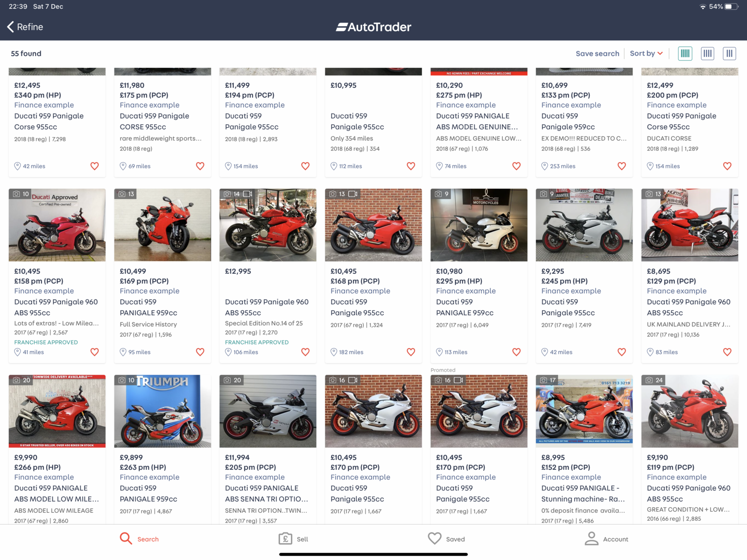
Task: Check the Wi-Fi status icon
Action: [703, 7]
